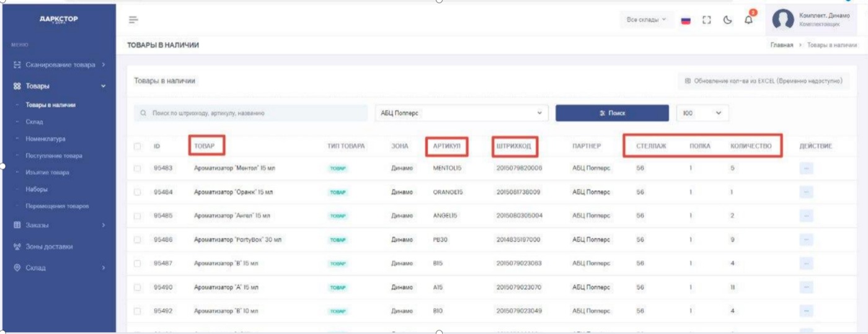Viewport: 868px width, 334px height.
Task: Open Склад submenu item under Товары
Action: point(34,122)
